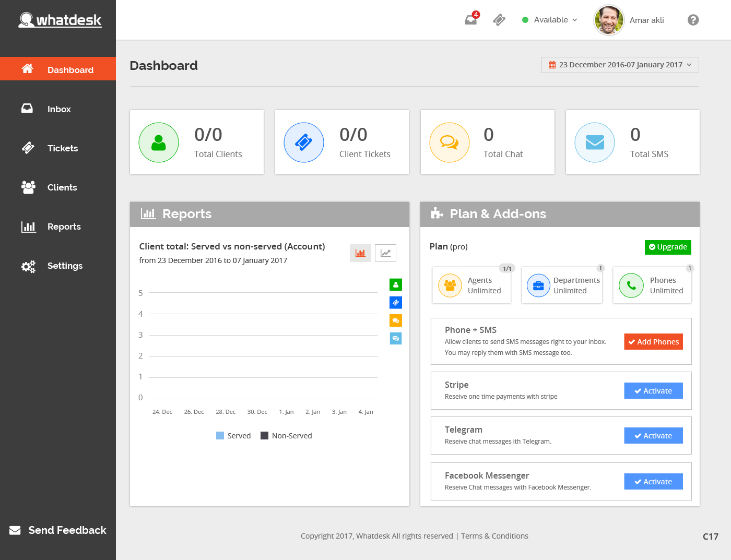Viewport: 731px width, 560px height.
Task: Select the green clients filter beside the chart
Action: coord(395,284)
